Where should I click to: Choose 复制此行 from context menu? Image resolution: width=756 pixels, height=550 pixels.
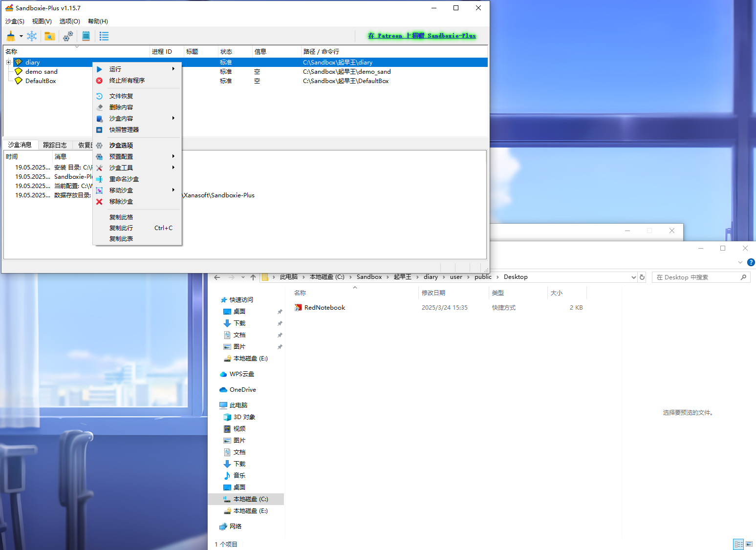pos(137,228)
